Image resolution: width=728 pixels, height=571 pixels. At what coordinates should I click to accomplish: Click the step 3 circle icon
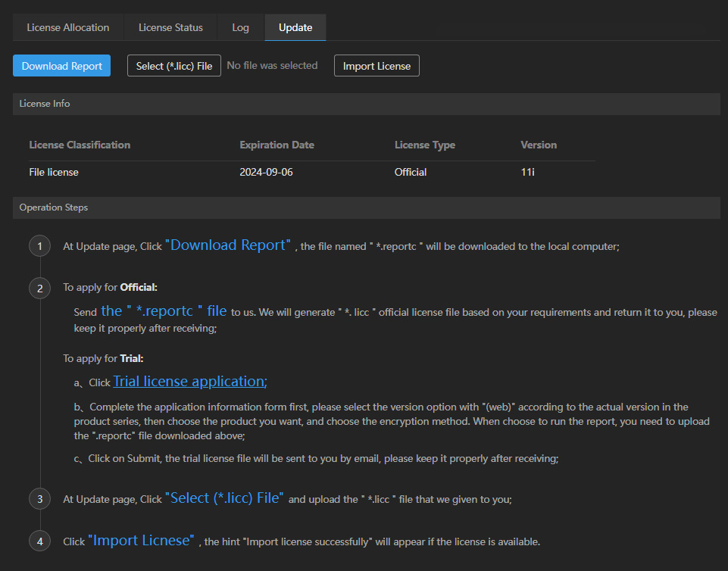[39, 499]
